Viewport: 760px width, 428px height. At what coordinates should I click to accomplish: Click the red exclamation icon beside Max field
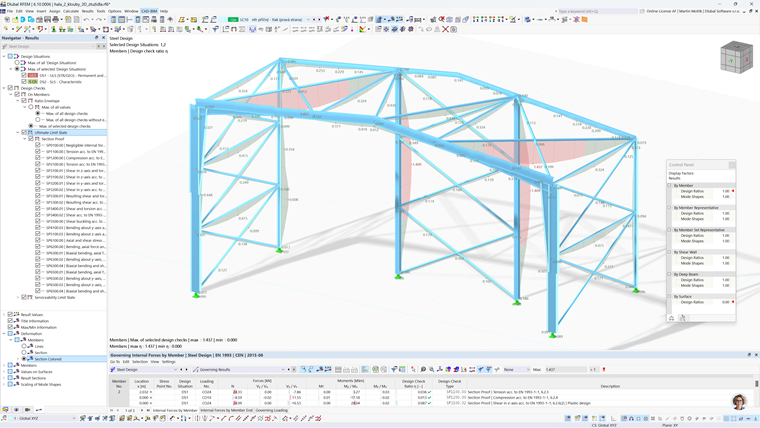coord(604,369)
